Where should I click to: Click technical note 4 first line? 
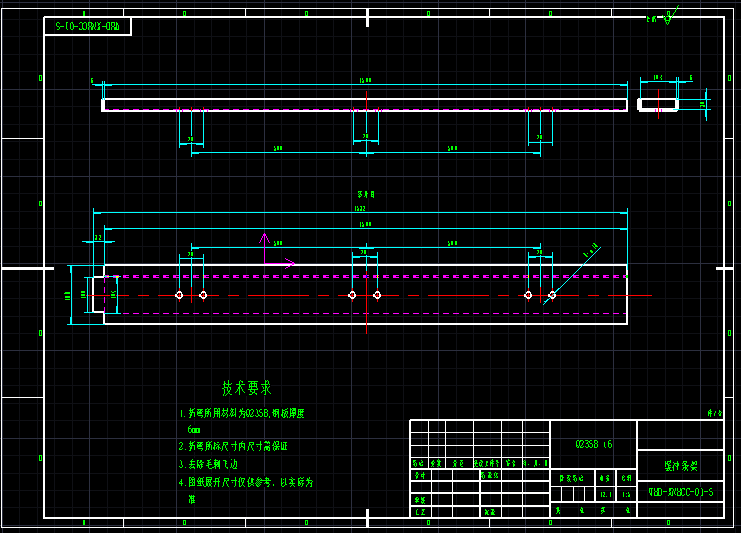pos(246,482)
